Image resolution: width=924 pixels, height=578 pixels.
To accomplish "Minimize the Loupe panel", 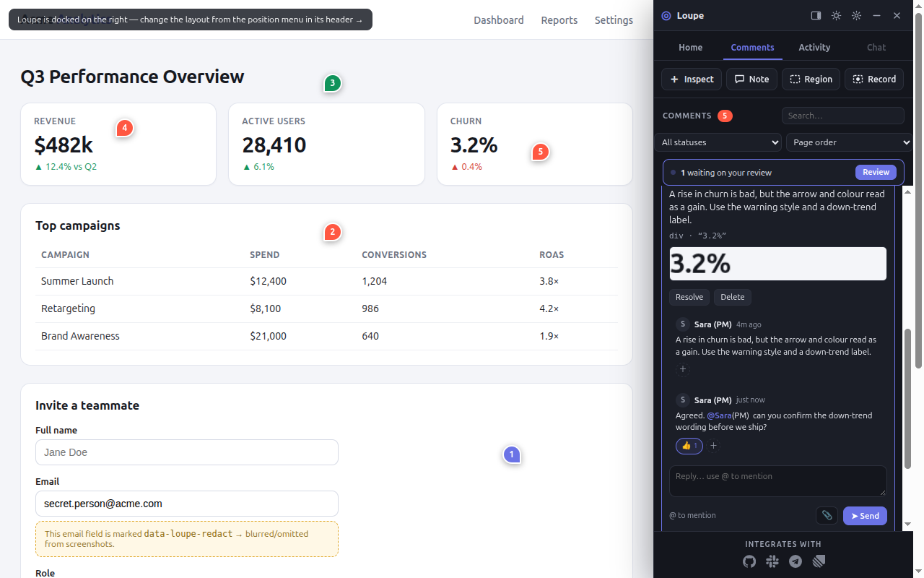I will tap(876, 15).
